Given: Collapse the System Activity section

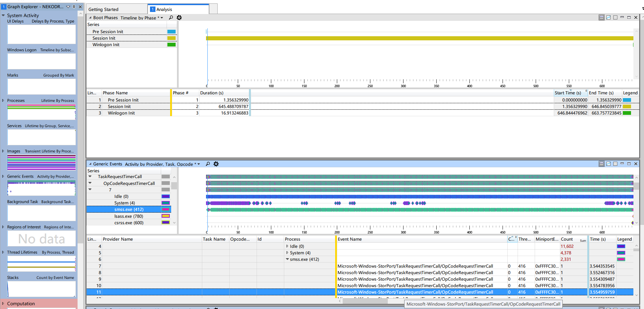Looking at the screenshot, I should click(x=3, y=15).
